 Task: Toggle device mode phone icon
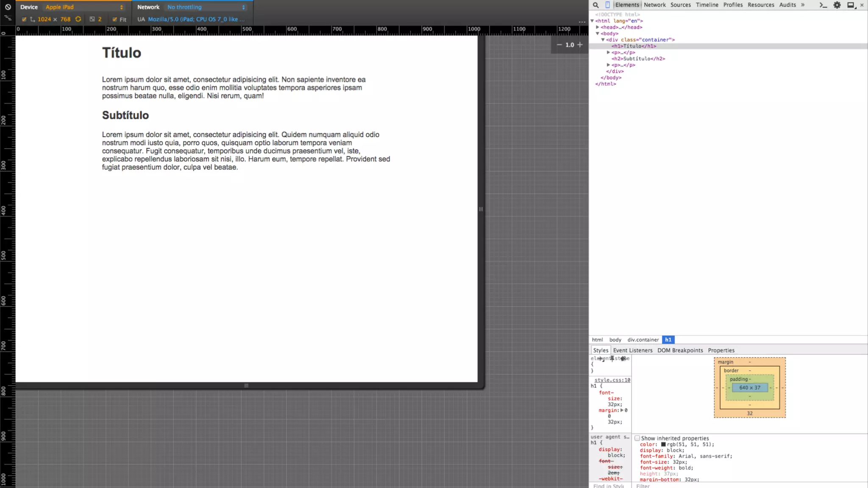(x=607, y=5)
